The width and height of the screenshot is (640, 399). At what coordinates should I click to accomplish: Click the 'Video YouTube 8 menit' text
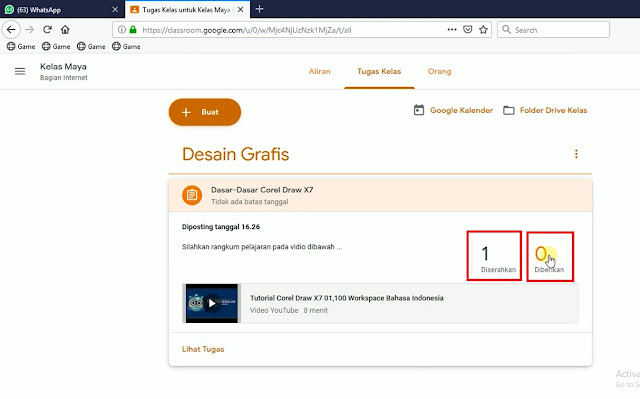[x=289, y=310]
